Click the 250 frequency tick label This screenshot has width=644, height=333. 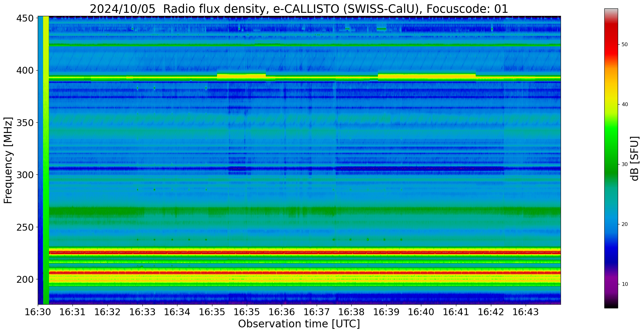25,227
